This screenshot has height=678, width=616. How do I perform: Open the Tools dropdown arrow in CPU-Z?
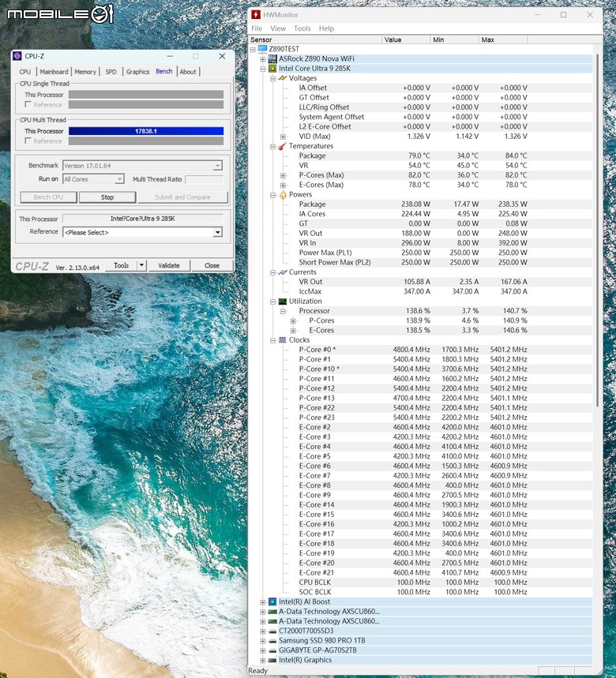[x=141, y=265]
